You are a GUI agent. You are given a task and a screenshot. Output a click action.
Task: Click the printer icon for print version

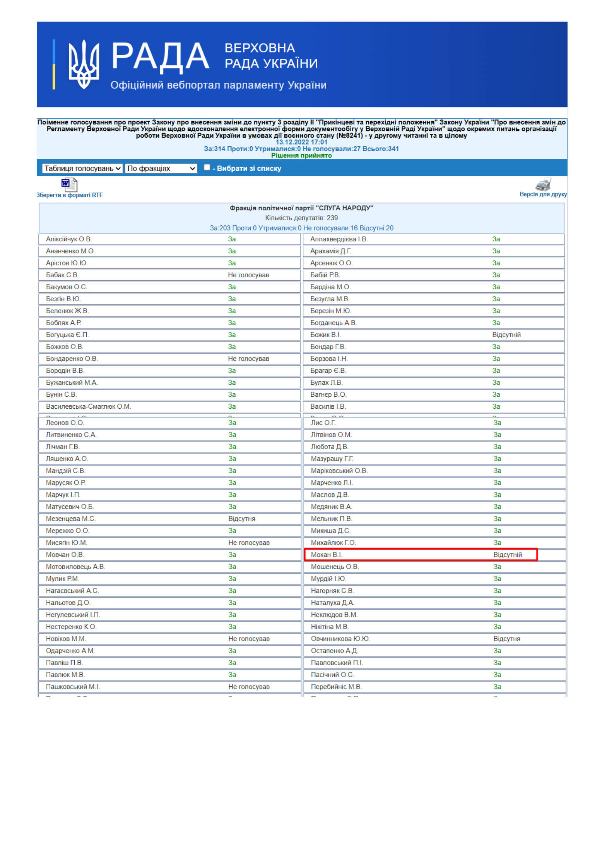(543, 184)
